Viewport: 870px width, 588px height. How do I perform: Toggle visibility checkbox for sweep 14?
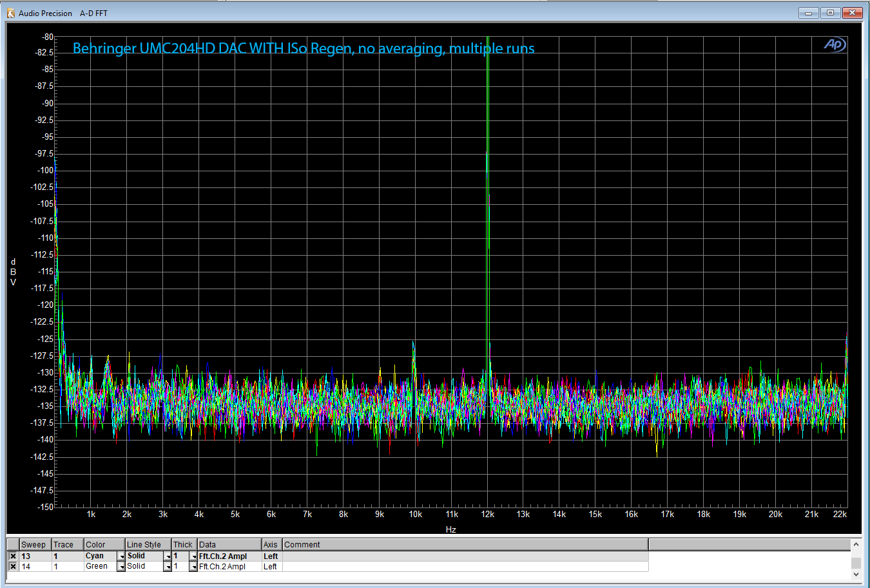pyautogui.click(x=13, y=567)
